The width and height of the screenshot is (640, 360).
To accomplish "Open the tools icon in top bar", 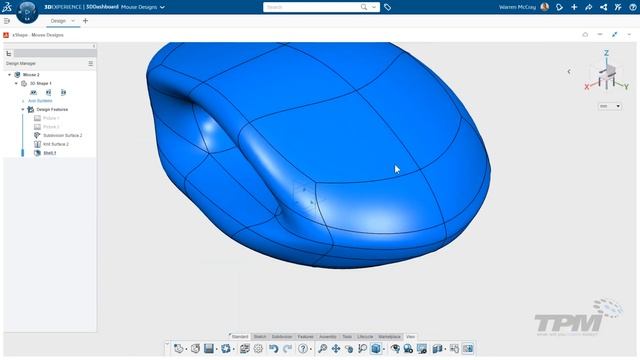I will [618, 7].
